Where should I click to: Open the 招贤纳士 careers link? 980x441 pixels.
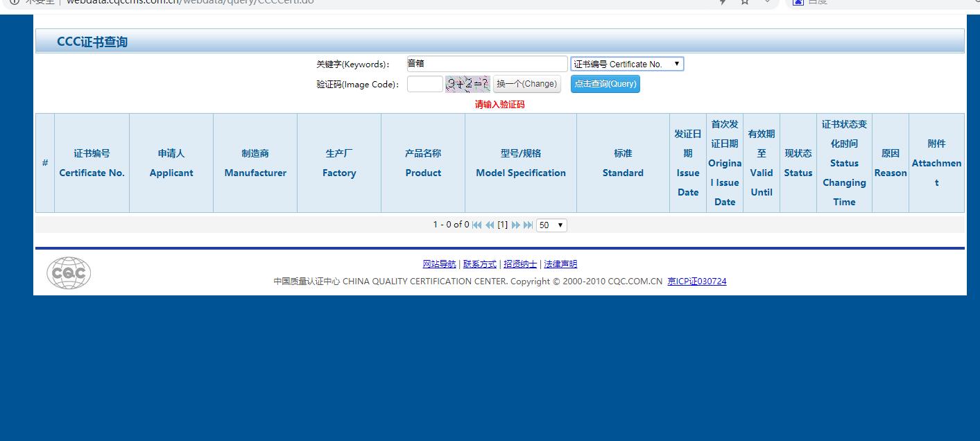[520, 264]
